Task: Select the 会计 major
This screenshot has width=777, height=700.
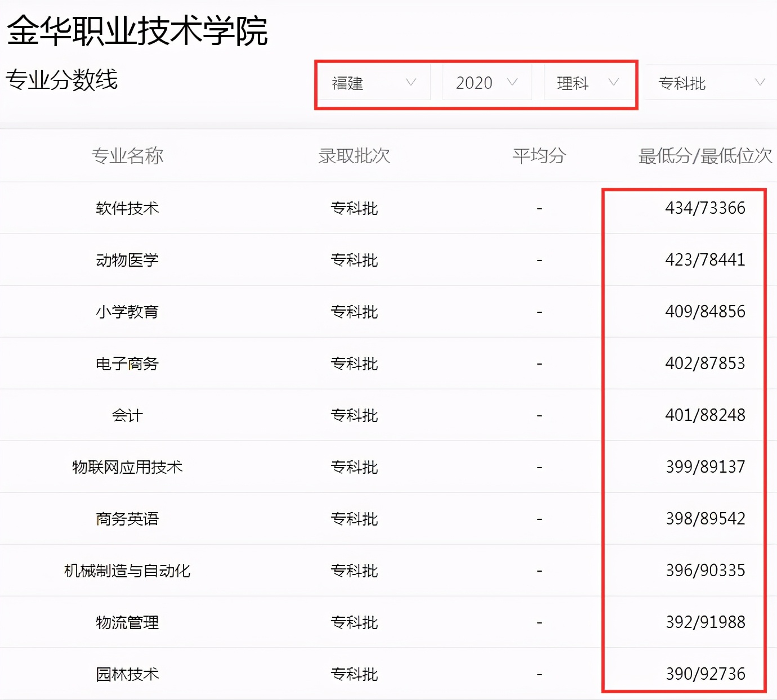Action: click(x=127, y=415)
